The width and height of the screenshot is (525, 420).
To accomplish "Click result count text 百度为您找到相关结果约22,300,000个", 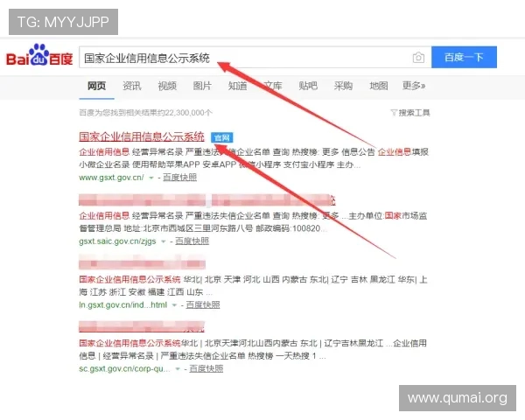I will (145, 113).
